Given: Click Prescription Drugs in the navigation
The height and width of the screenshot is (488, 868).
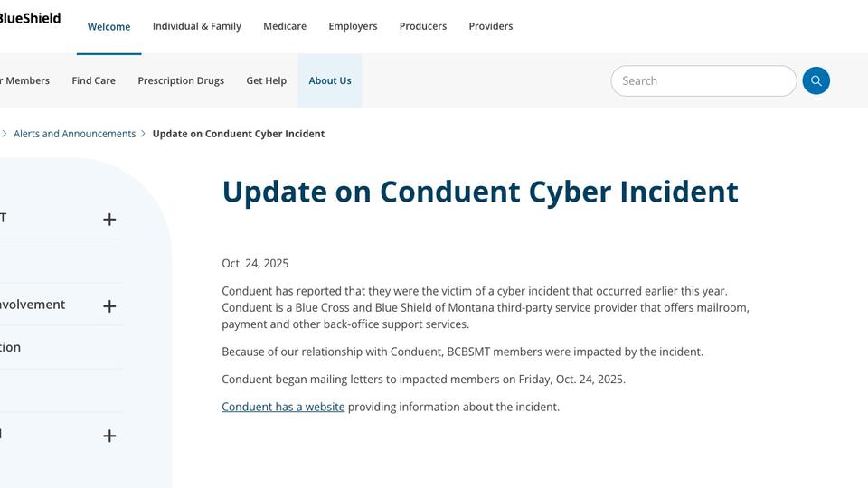Looking at the screenshot, I should 181,80.
